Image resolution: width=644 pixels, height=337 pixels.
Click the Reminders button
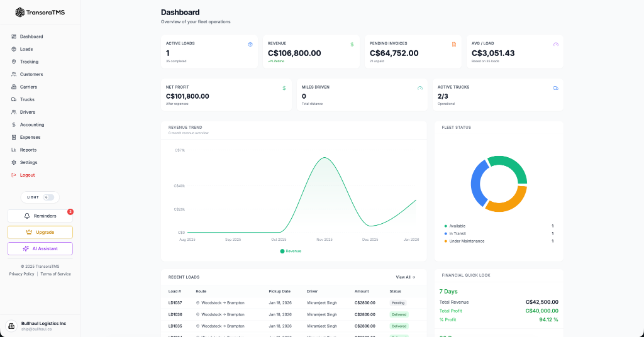point(40,216)
